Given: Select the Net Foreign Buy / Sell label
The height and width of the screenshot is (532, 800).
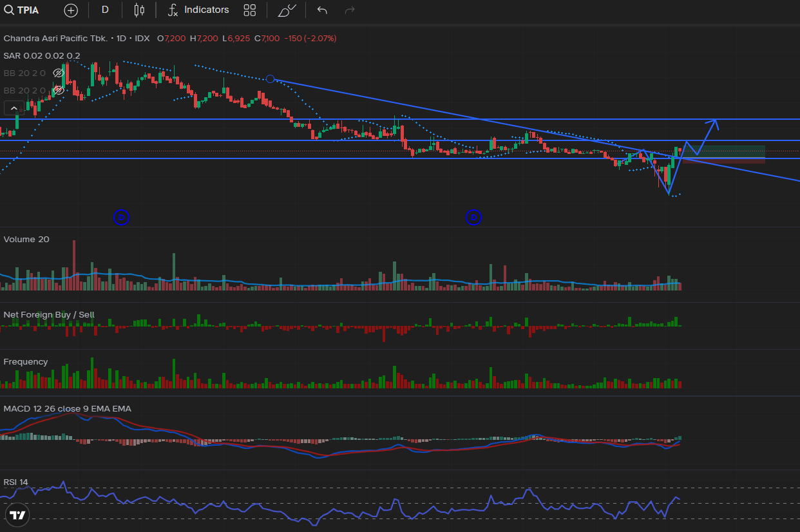Looking at the screenshot, I should [x=49, y=315].
